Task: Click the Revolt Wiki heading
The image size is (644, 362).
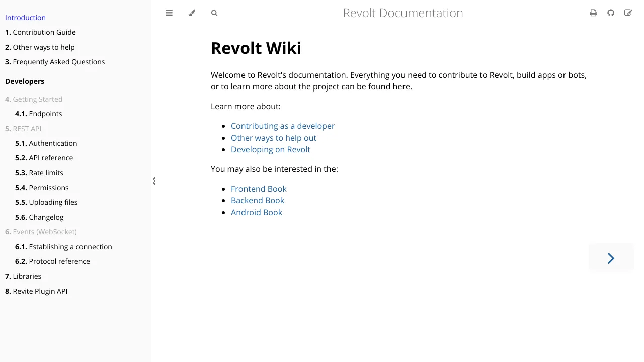Action: pyautogui.click(x=256, y=48)
